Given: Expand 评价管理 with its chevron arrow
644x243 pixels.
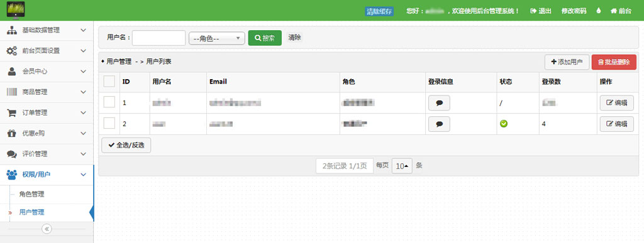Looking at the screenshot, I should [84, 154].
